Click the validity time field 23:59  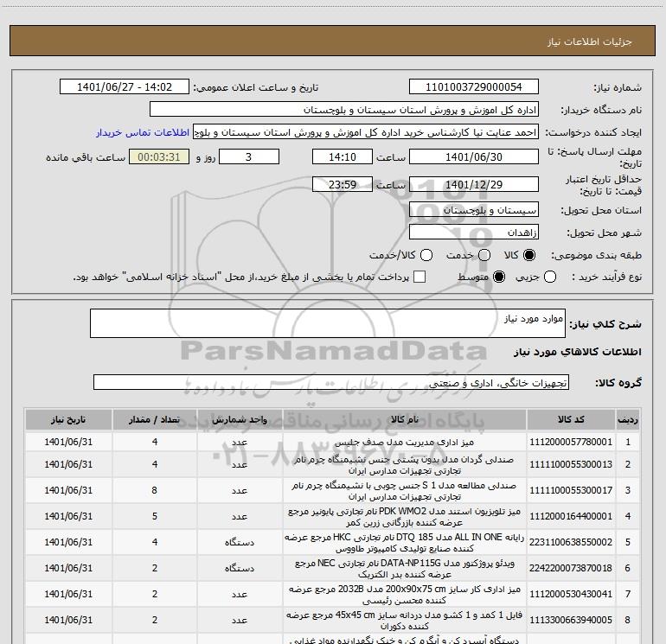pos(343,184)
